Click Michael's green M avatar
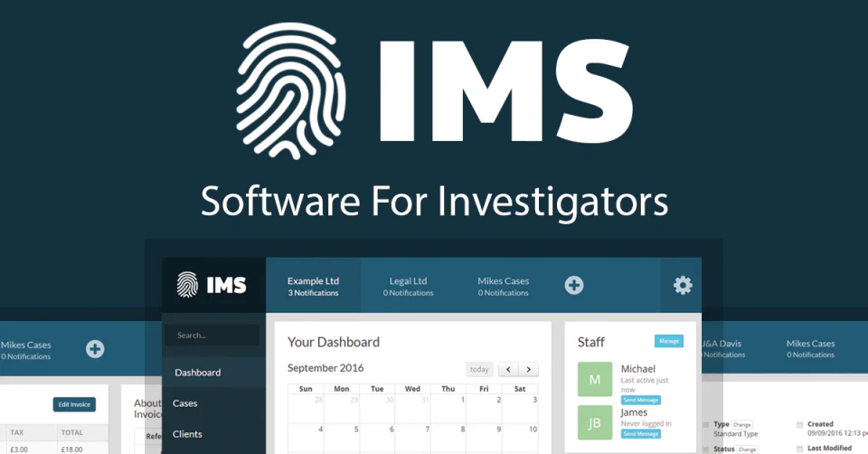 click(x=595, y=379)
